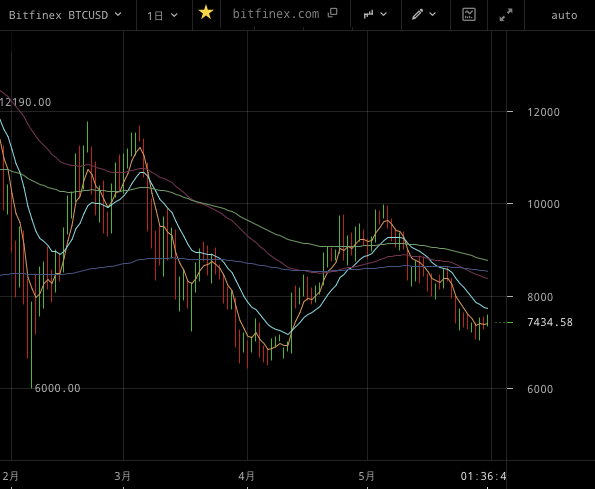Expand the chevron next to pencil tool
This screenshot has width=595, height=489.
click(433, 14)
